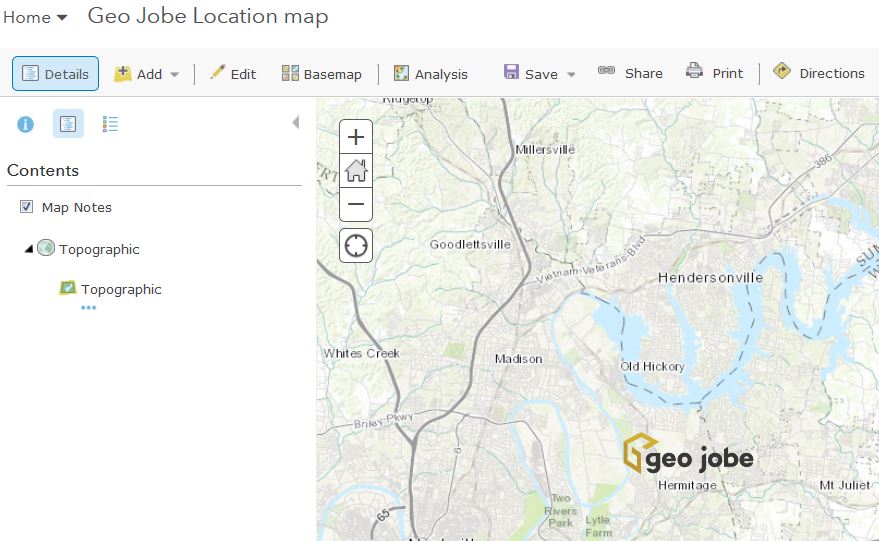Click the zoom in plus button

tap(356, 138)
